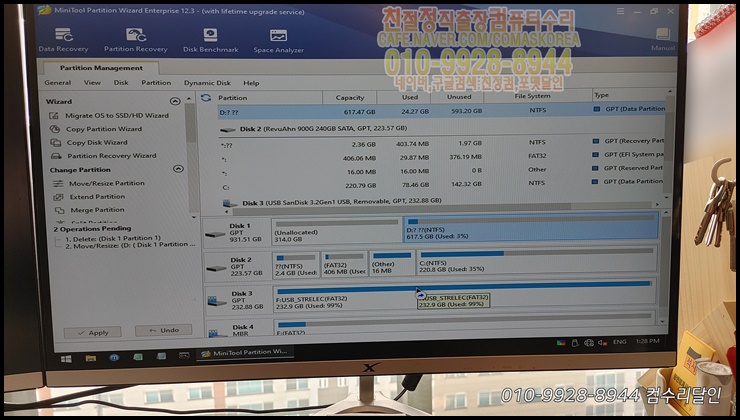Launch the Copy Disk Wizard
This screenshot has height=420, width=740.
(x=97, y=143)
